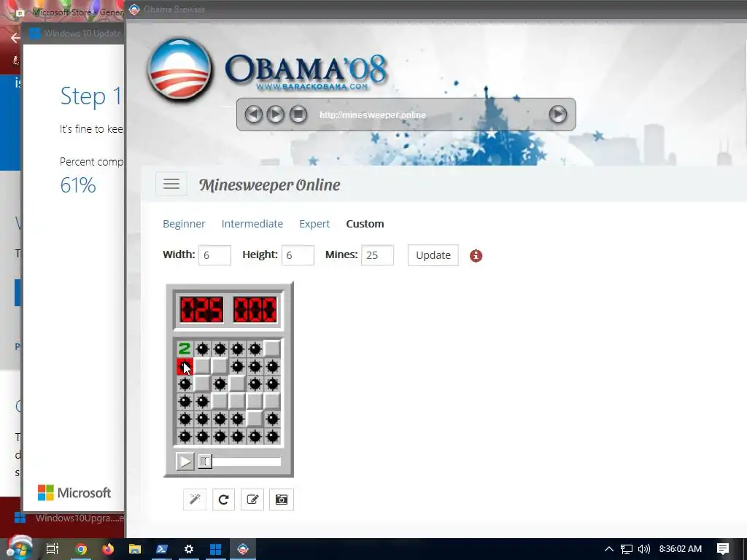Viewport: 747px width, 560px height.
Task: Click the green 2 cell on the board
Action: pos(185,349)
